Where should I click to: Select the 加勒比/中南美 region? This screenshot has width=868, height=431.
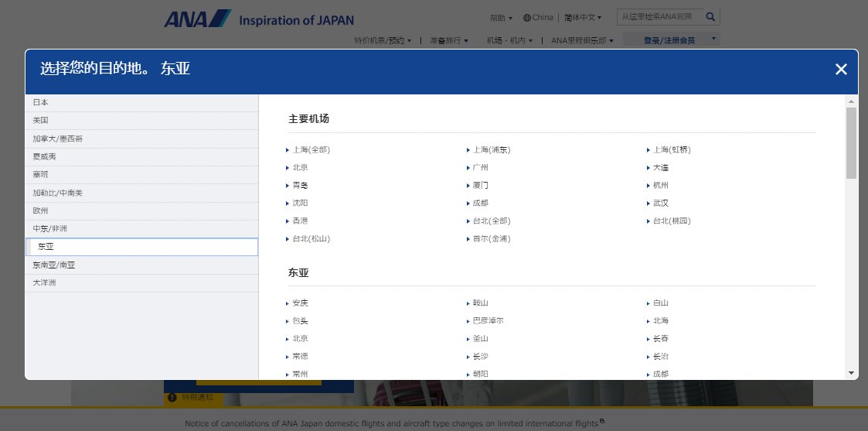click(141, 193)
